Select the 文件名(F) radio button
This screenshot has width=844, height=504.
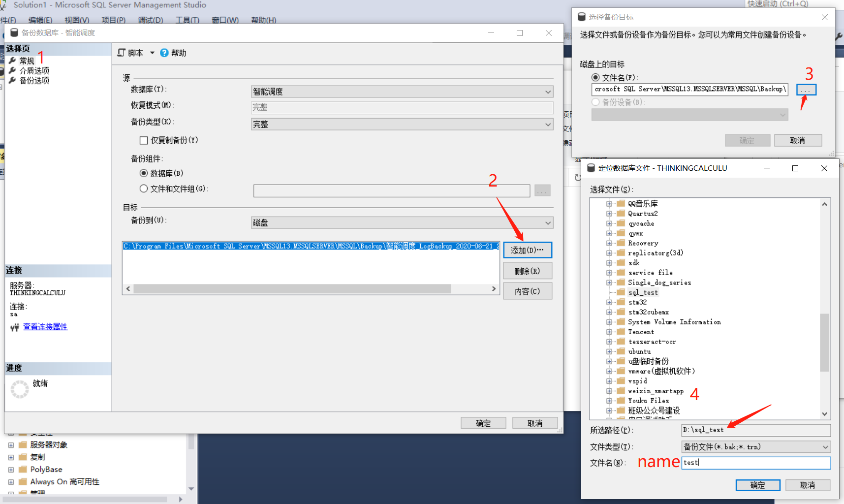coord(595,77)
